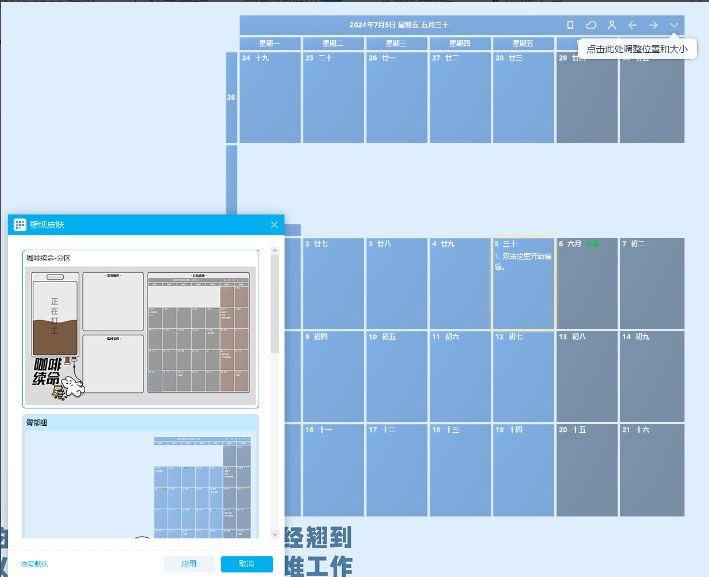Select the 25 二十 day cell

[x=333, y=97]
